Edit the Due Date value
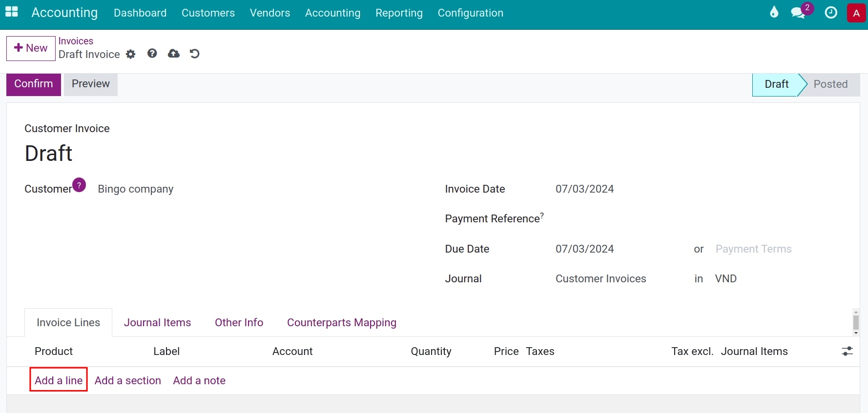868x413 pixels. [x=585, y=249]
